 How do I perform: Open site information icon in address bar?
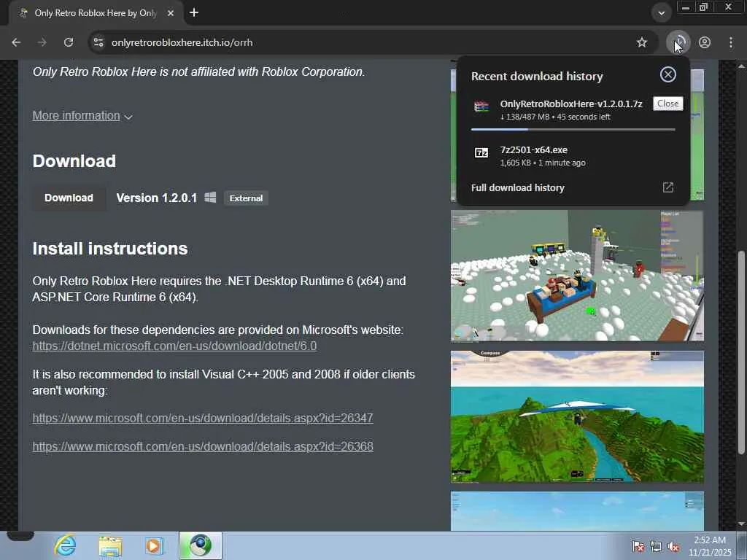98,42
